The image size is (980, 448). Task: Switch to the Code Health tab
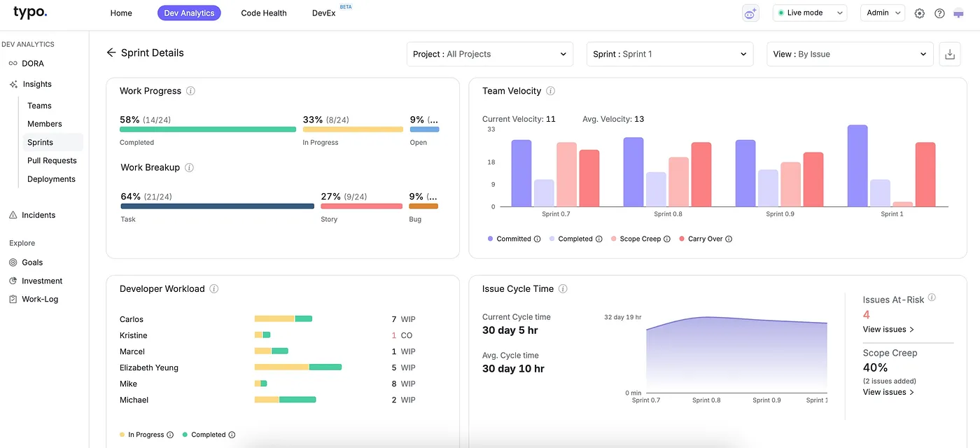tap(264, 13)
